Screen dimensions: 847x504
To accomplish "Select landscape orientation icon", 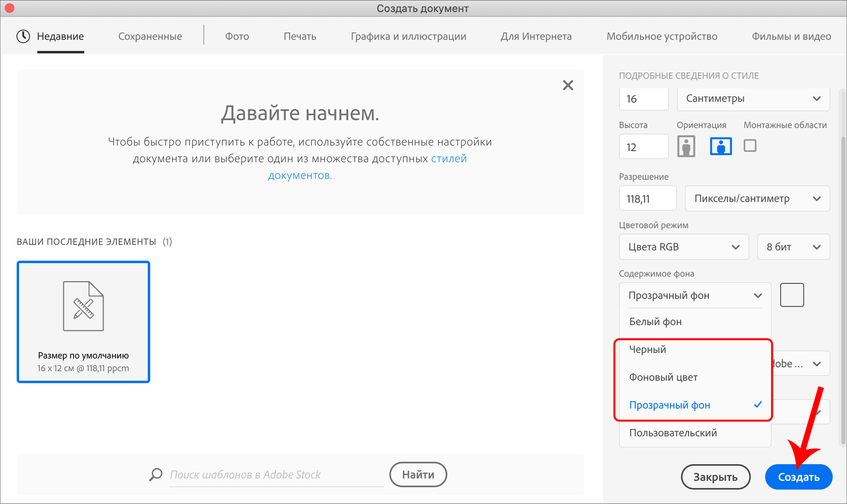I will (x=720, y=146).
